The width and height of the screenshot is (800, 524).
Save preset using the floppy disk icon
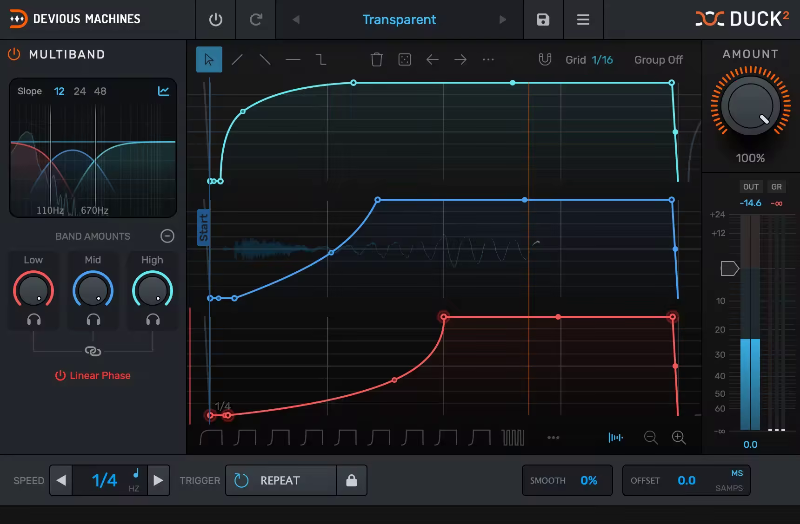(x=543, y=20)
